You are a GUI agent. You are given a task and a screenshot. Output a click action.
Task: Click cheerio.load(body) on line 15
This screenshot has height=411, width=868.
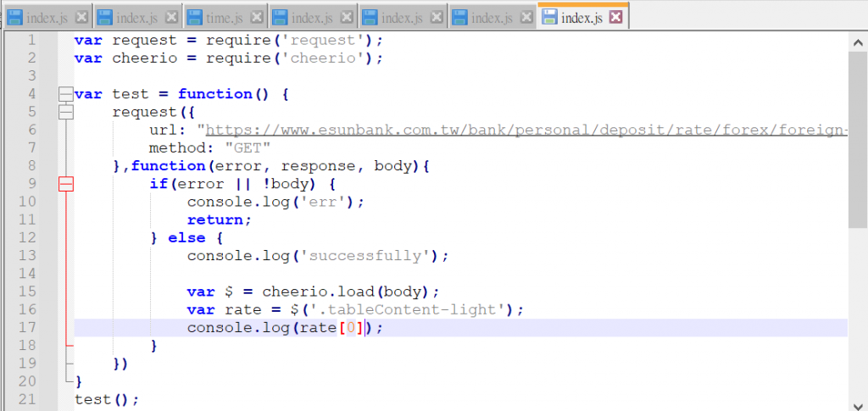pyautogui.click(x=346, y=292)
